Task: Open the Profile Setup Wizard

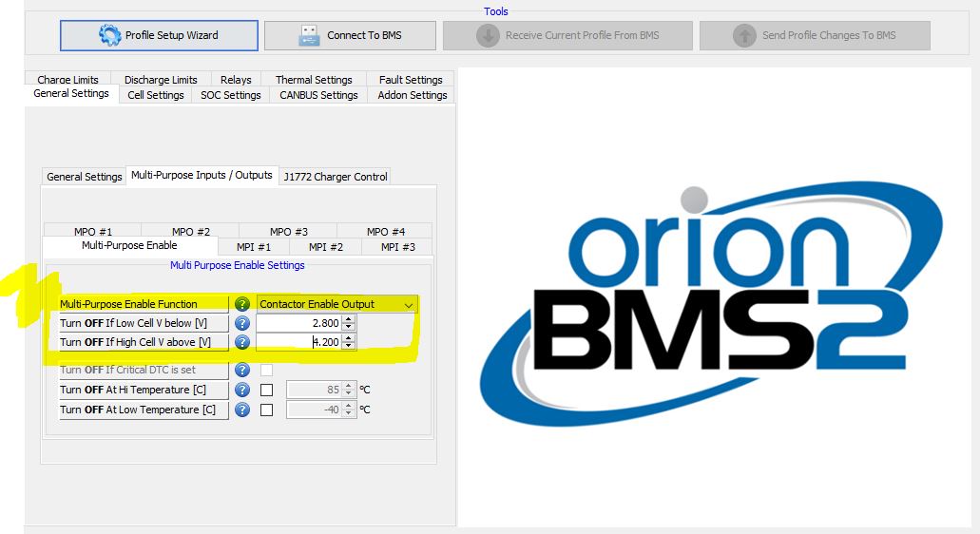Action: [159, 35]
